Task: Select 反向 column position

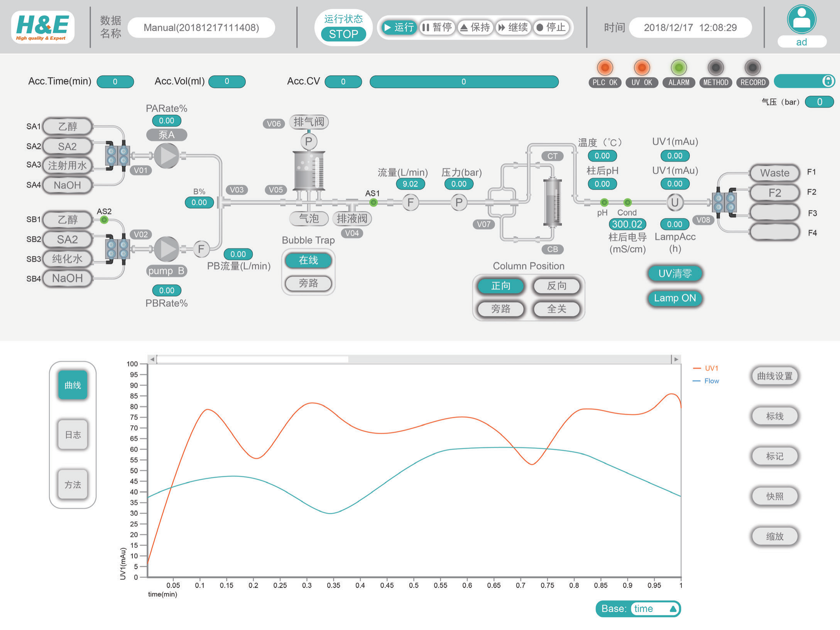Action: (x=556, y=286)
